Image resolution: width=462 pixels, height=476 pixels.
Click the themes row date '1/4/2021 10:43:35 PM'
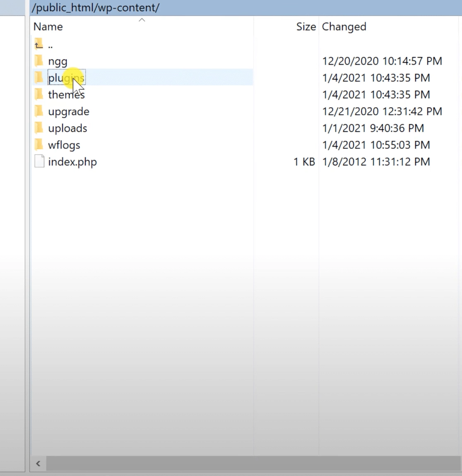[x=376, y=94]
